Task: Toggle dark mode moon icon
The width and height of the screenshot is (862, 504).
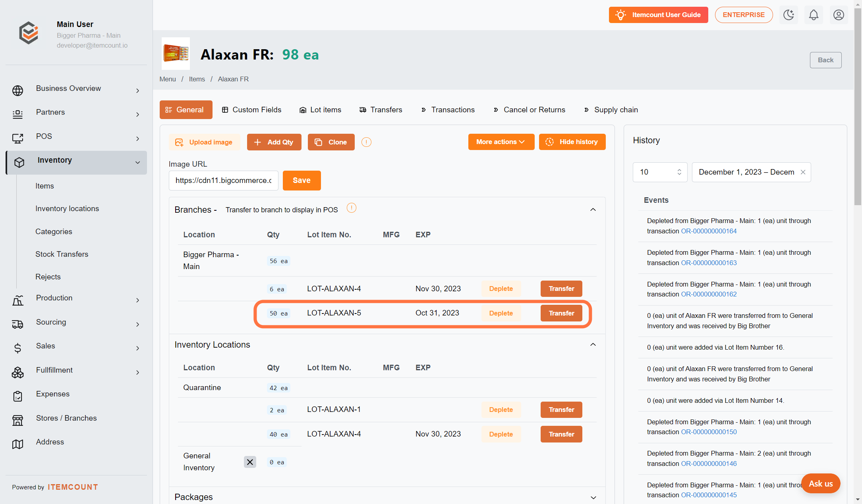Action: 789,15
